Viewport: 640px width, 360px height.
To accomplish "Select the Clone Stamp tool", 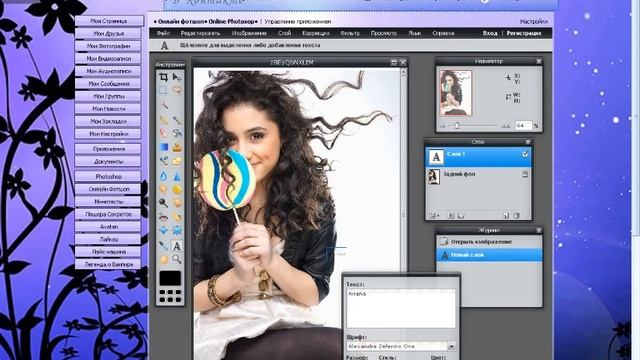I will click(x=177, y=147).
